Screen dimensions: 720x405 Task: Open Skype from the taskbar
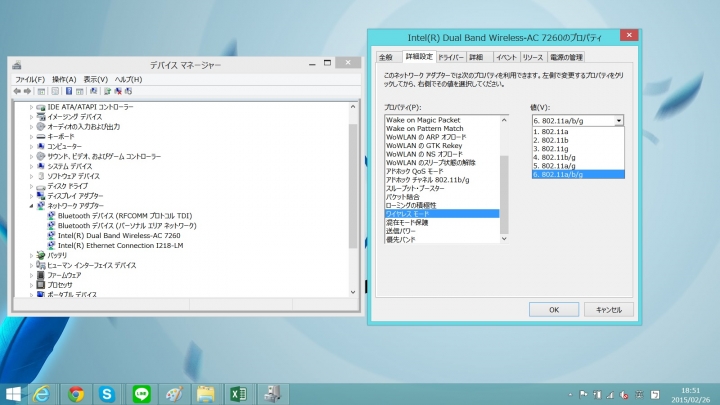click(107, 394)
